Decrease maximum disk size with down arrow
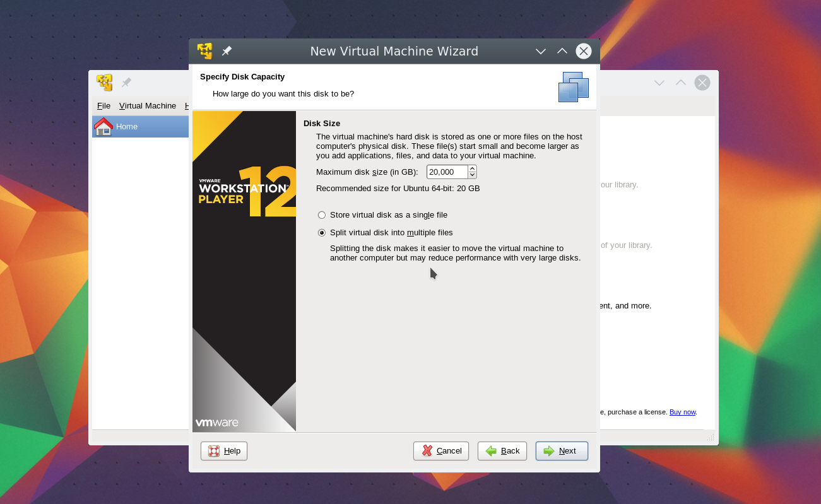This screenshot has height=504, width=821. click(472, 175)
